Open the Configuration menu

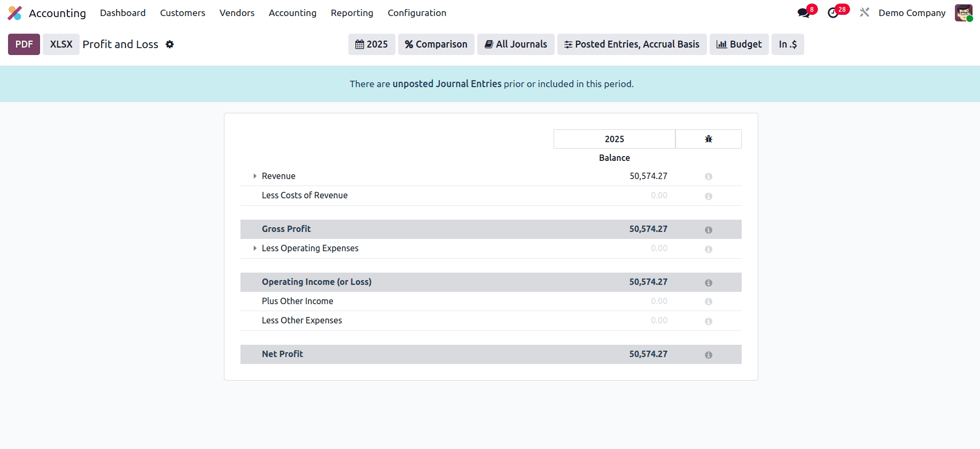pyautogui.click(x=417, y=13)
